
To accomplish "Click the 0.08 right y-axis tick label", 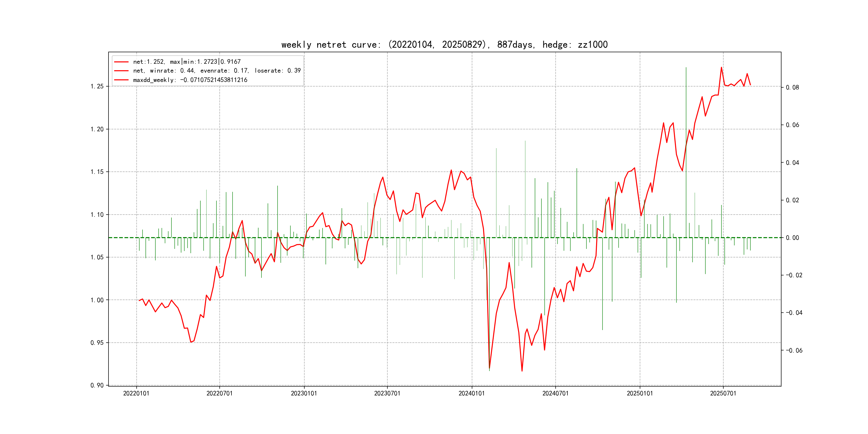I will tap(792, 88).
